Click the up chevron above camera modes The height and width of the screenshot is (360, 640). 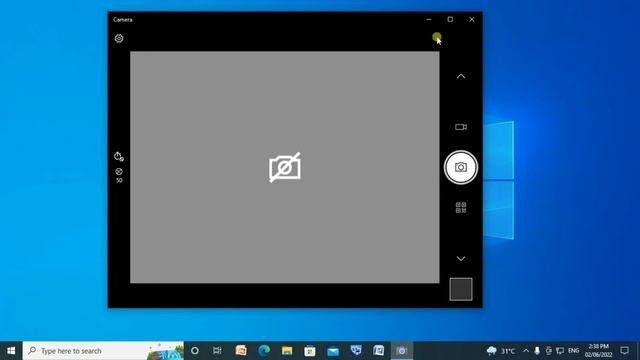click(x=461, y=76)
